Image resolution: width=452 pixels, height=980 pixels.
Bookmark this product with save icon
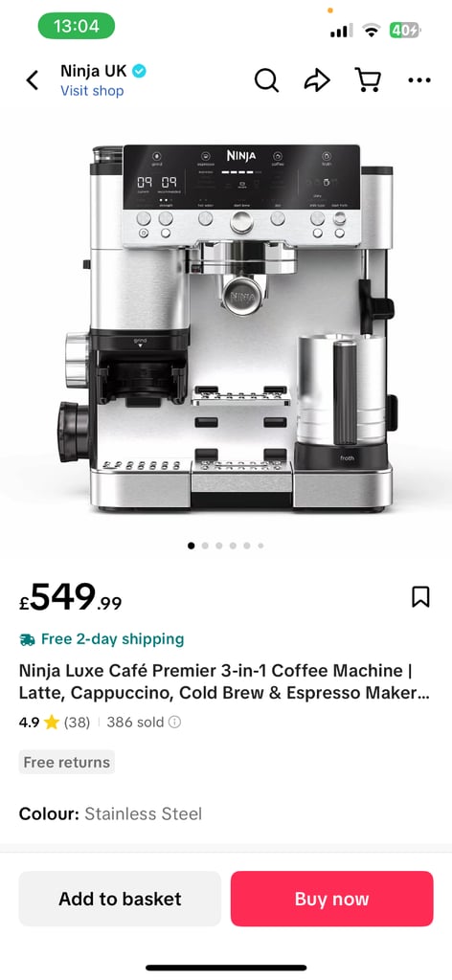point(420,596)
